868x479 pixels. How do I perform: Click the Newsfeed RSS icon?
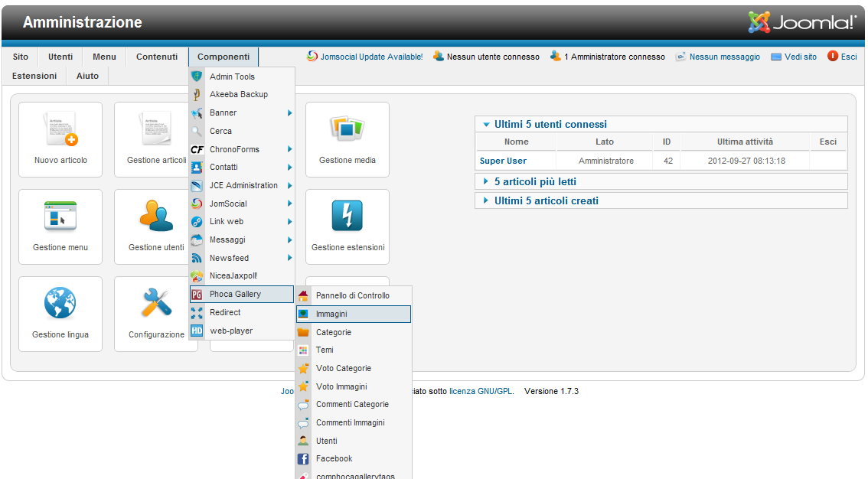pos(197,258)
